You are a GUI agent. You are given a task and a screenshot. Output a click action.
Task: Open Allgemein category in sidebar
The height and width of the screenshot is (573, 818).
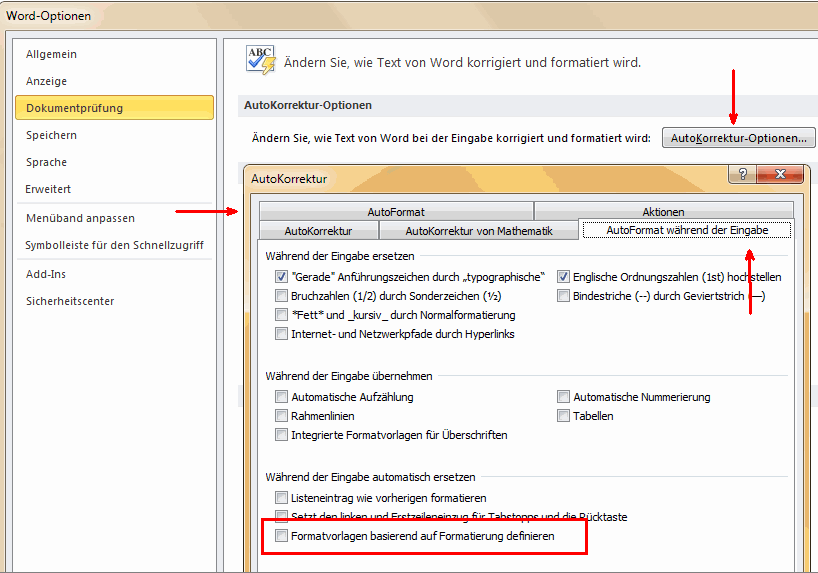tap(51, 54)
